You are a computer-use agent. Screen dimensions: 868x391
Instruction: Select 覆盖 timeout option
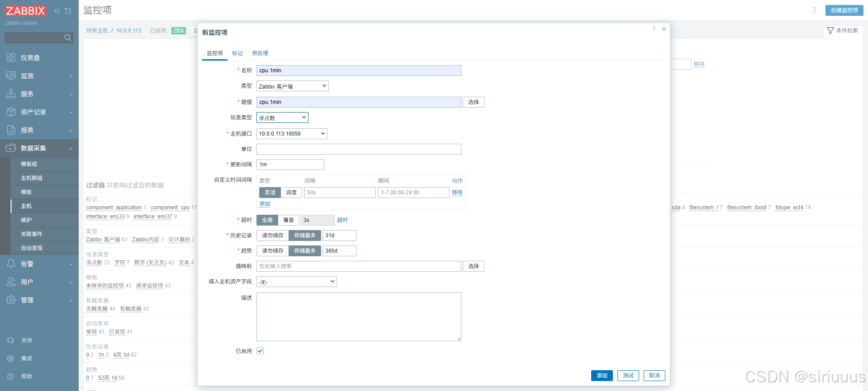pos(289,220)
